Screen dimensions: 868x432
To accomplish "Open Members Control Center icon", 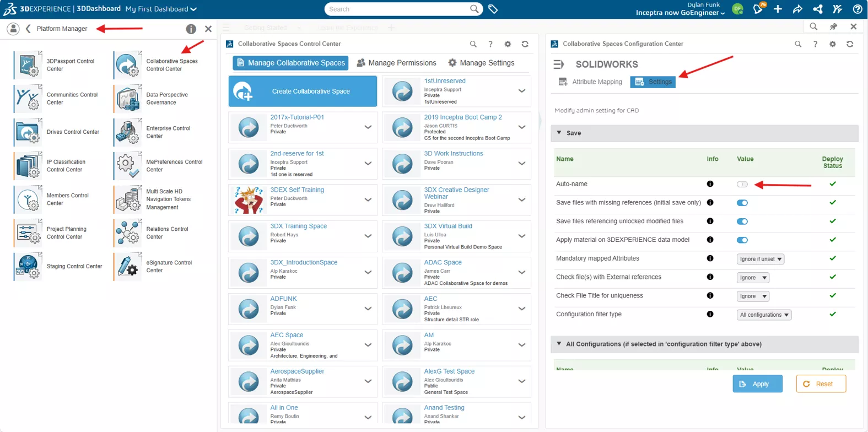I will pos(28,199).
